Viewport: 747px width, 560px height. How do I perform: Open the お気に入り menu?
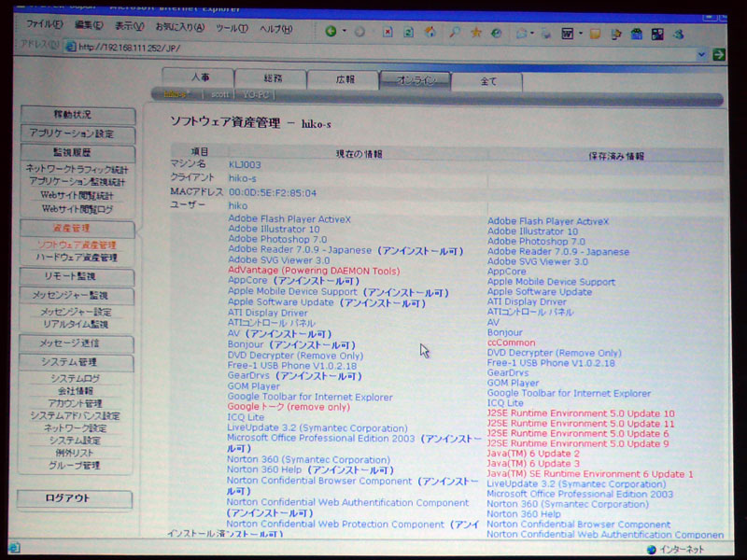click(179, 27)
